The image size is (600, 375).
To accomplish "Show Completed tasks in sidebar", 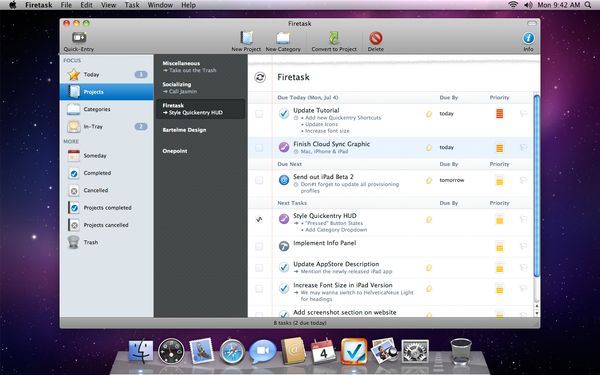I will pos(107,173).
